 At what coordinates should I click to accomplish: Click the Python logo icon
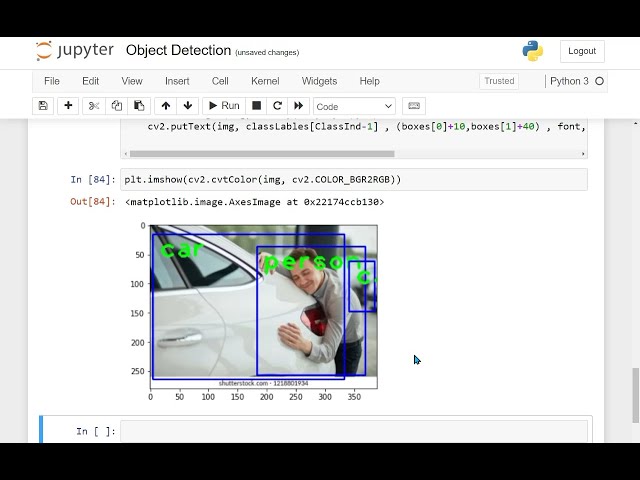[533, 51]
